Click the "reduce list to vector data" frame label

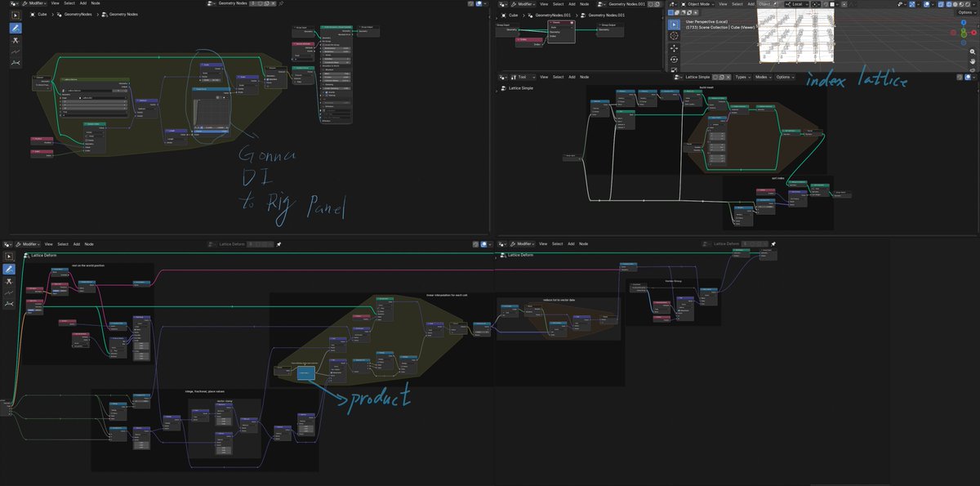click(559, 300)
